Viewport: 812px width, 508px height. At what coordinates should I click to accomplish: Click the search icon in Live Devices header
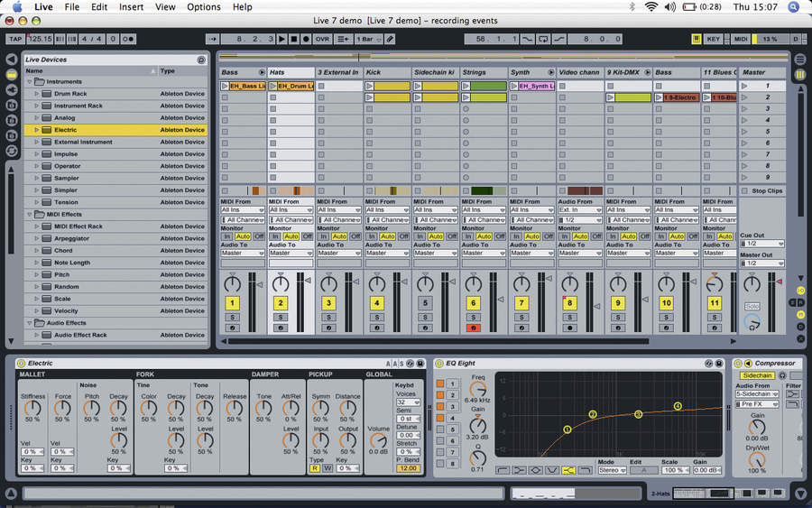point(201,60)
